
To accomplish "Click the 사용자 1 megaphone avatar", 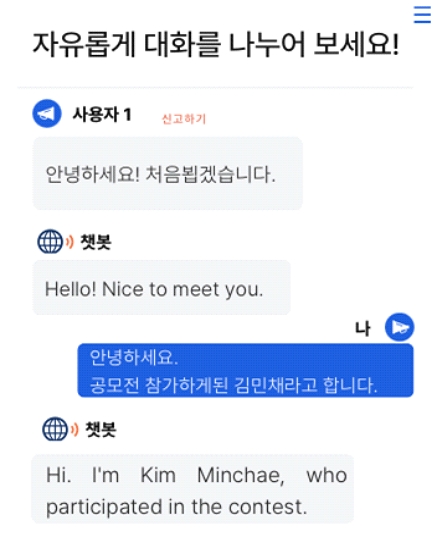I will click(x=47, y=113).
